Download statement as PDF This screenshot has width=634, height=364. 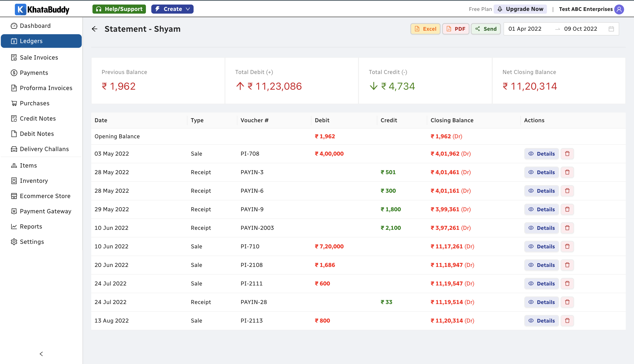pos(455,29)
